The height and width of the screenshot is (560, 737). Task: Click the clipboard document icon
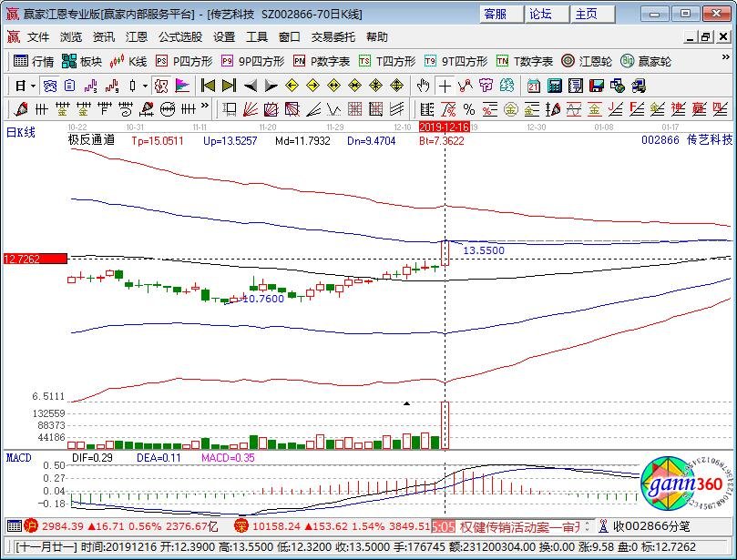(70, 86)
